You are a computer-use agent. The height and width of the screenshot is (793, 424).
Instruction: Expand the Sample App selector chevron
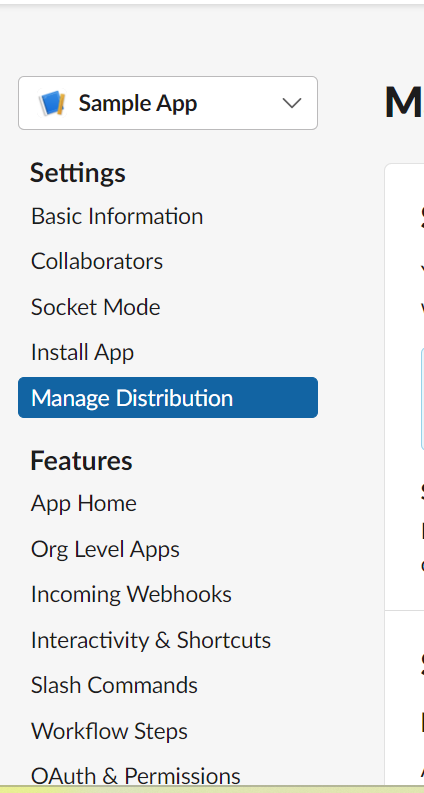click(292, 103)
